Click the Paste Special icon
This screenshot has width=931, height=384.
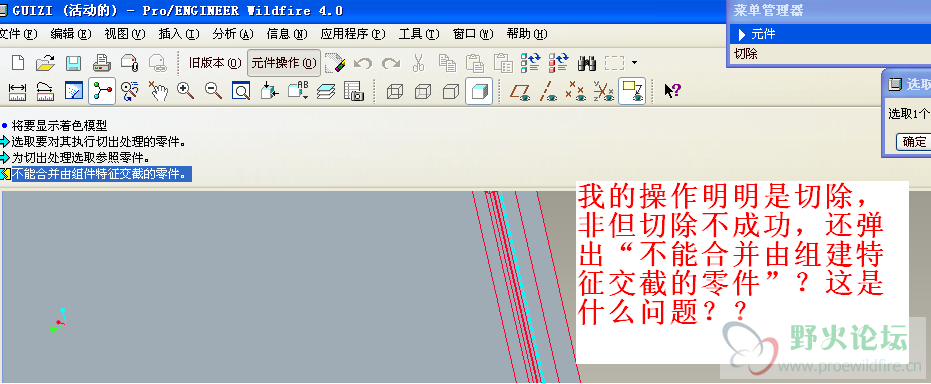503,63
